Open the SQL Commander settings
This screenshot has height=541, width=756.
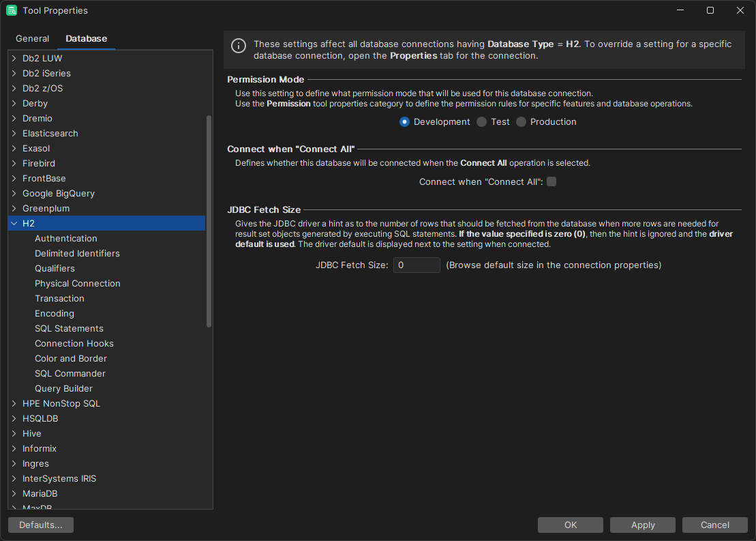(70, 373)
